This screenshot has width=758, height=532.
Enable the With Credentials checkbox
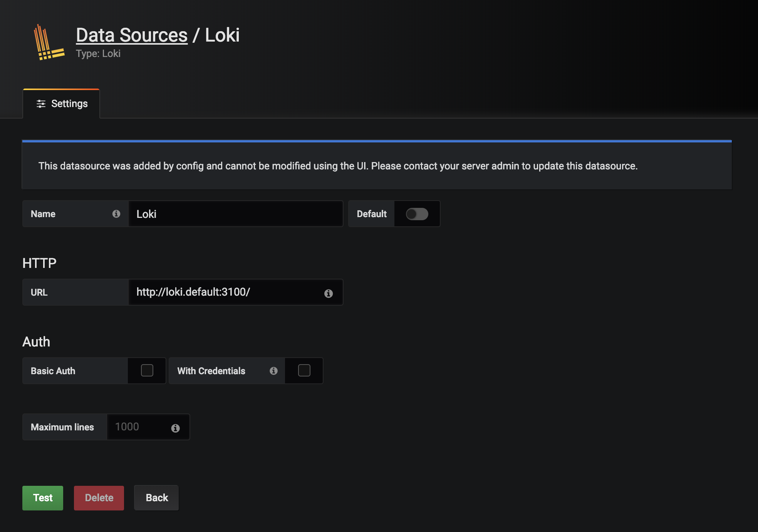pos(304,370)
